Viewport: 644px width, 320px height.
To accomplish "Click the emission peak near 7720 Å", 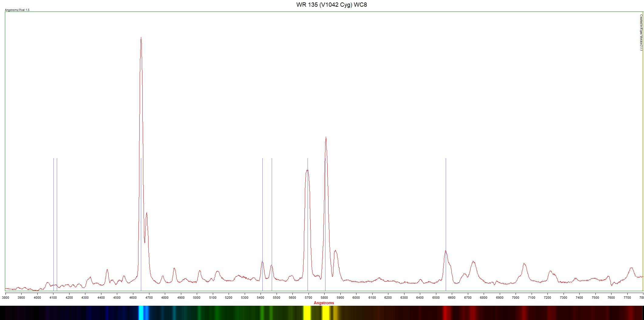I will pos(631,268).
